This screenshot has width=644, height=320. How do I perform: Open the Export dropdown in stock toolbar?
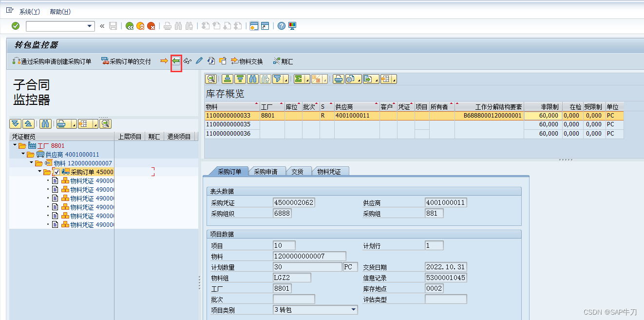[376, 80]
